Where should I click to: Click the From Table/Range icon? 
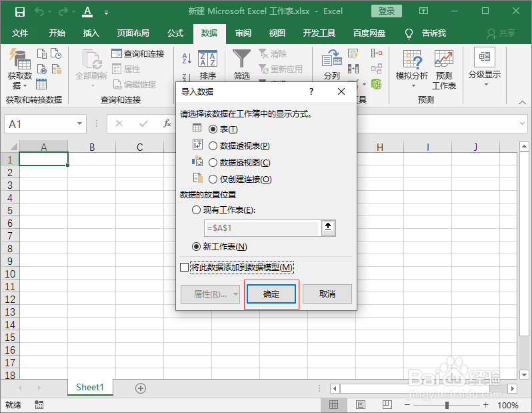coord(41,84)
